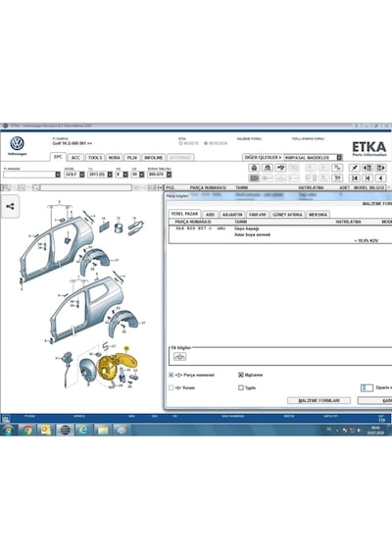The width and height of the screenshot is (392, 559).
Task: Open Internet Explorer from the taskbar
Action: pos(83,430)
